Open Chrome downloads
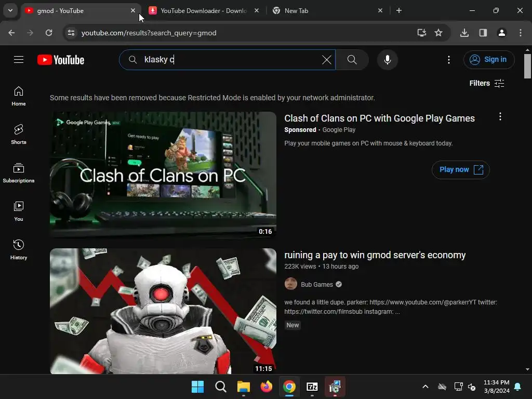Screen dimensions: 532x399 click(x=464, y=33)
